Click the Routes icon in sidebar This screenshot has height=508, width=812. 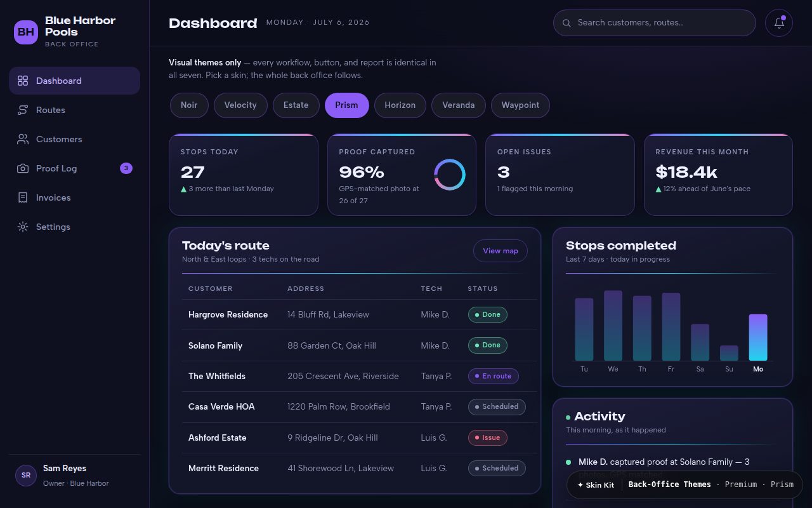coord(23,110)
